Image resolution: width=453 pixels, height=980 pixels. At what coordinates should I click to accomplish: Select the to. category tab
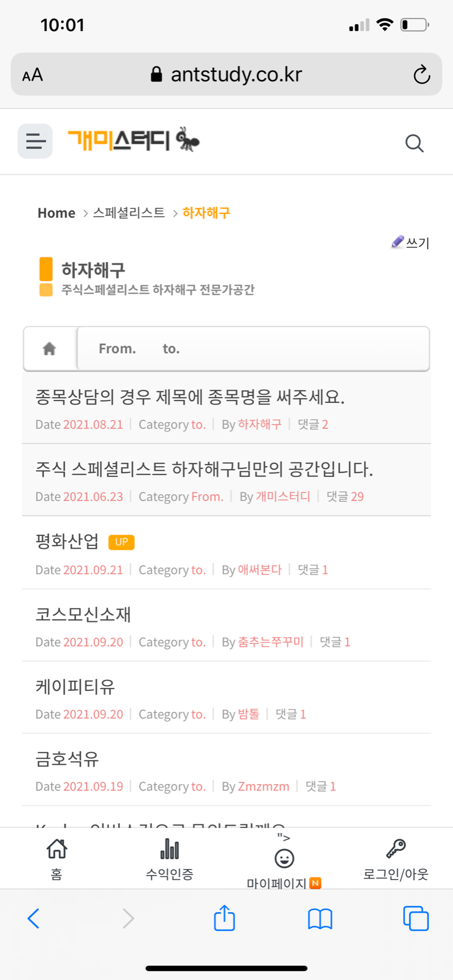coord(171,349)
